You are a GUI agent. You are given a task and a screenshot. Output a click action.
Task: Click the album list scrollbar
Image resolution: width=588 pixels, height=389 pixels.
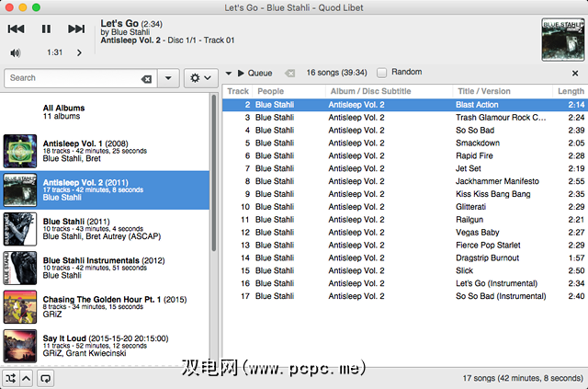tap(214, 173)
